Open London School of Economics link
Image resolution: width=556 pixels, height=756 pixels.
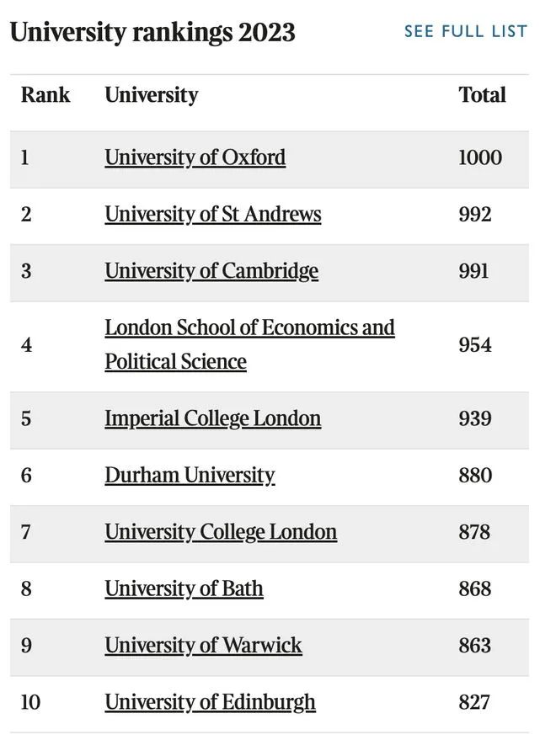(249, 327)
